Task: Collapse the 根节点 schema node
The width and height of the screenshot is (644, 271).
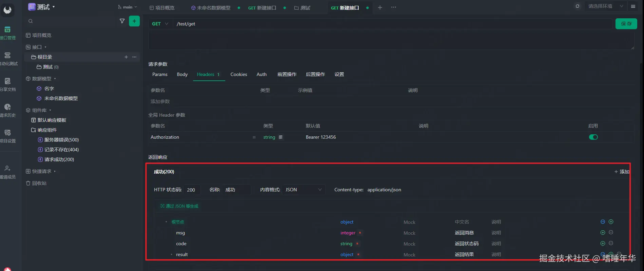Action: tap(166, 222)
